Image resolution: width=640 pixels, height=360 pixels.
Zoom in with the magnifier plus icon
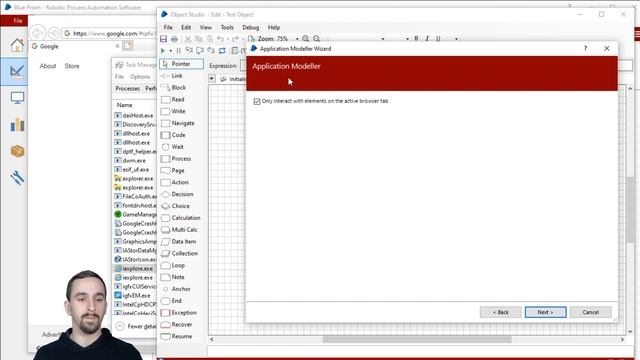(306, 39)
